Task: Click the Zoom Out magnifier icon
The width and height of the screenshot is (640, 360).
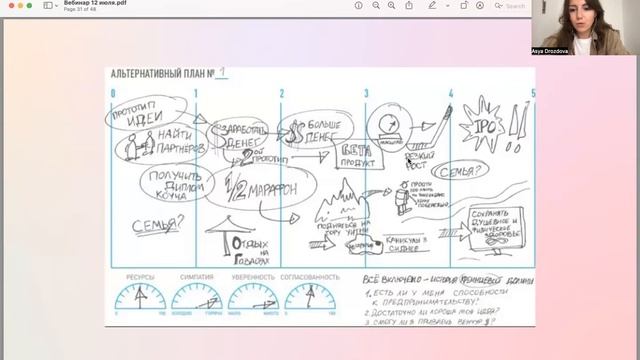Action: (376, 6)
